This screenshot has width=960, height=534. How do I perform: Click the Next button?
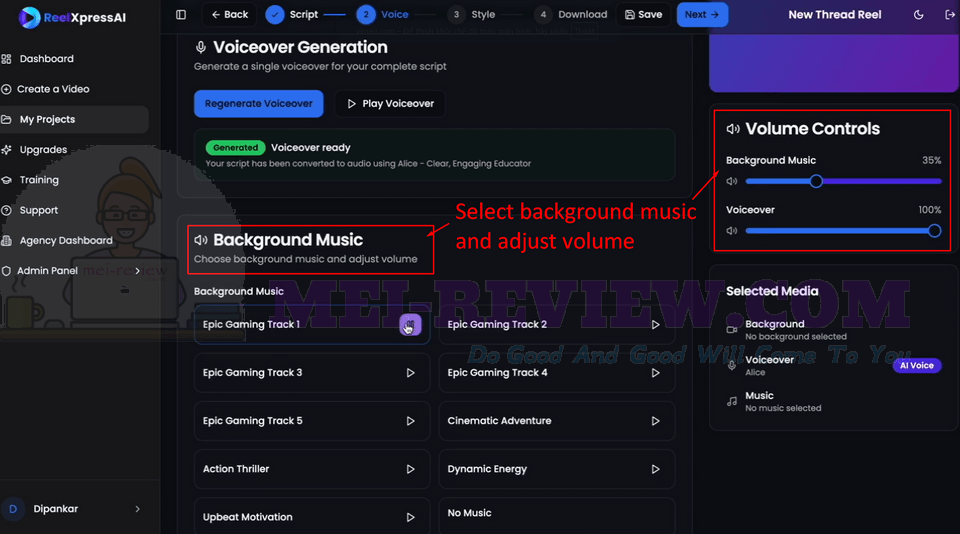click(x=702, y=14)
